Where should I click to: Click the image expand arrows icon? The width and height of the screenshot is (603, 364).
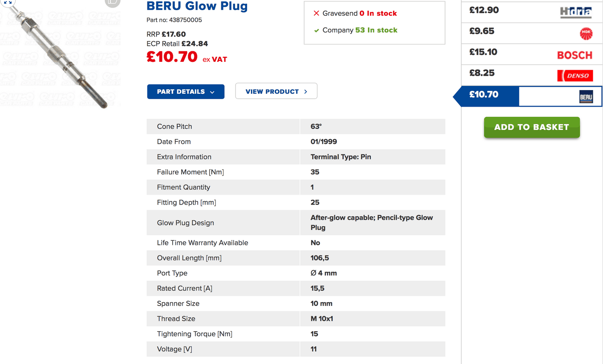coord(8,2)
